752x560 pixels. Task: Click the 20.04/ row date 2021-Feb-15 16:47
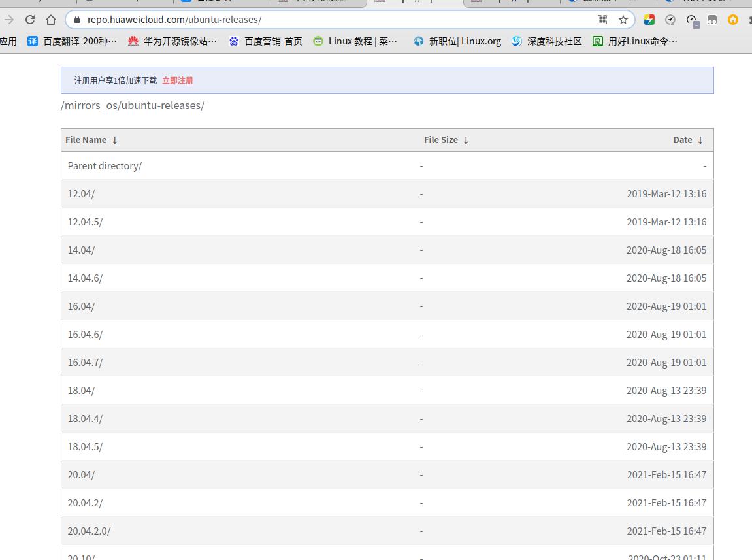[666, 474]
